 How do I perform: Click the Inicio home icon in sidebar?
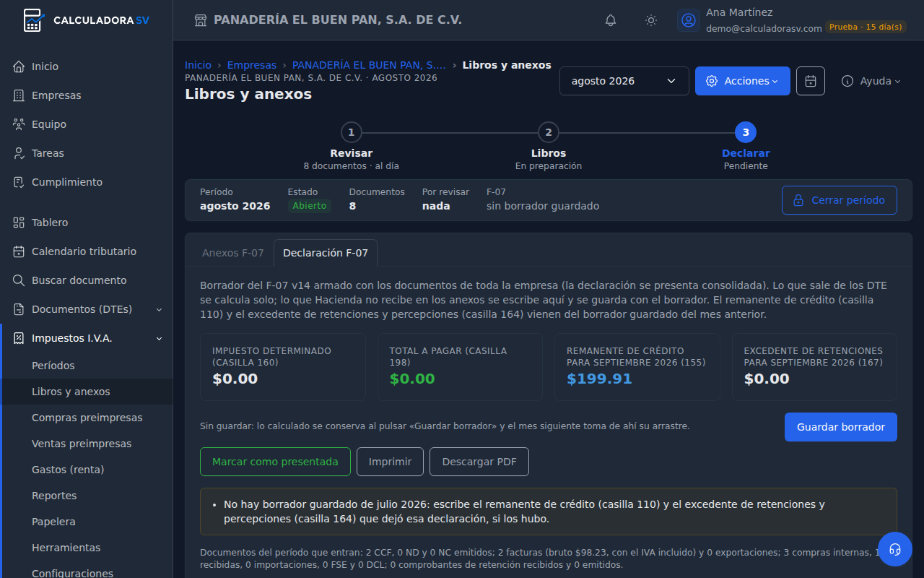pyautogui.click(x=19, y=66)
